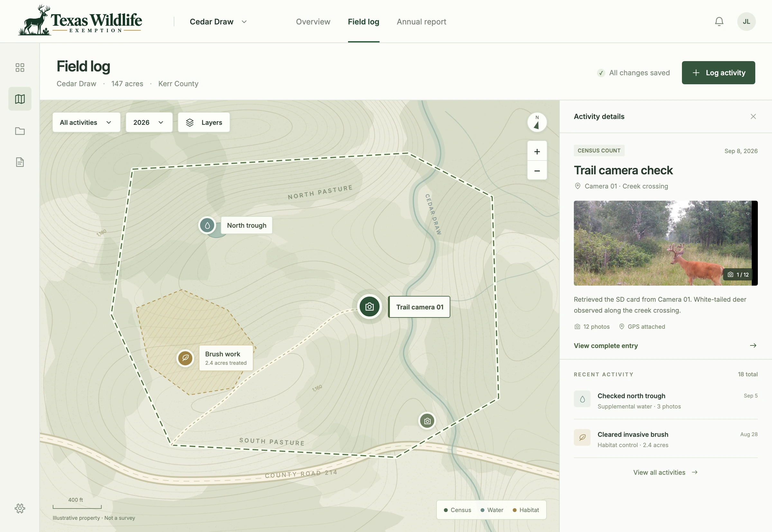The width and height of the screenshot is (772, 532).
Task: Switch to the Overview tab
Action: point(313,22)
